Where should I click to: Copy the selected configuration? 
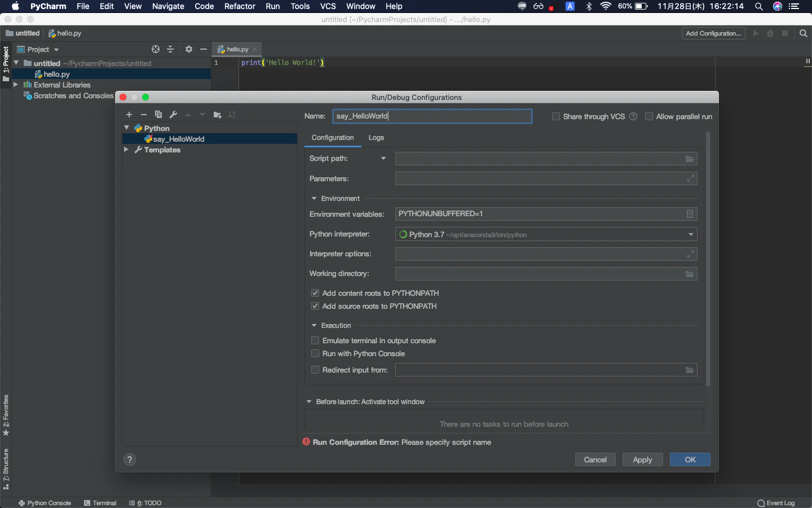(158, 115)
